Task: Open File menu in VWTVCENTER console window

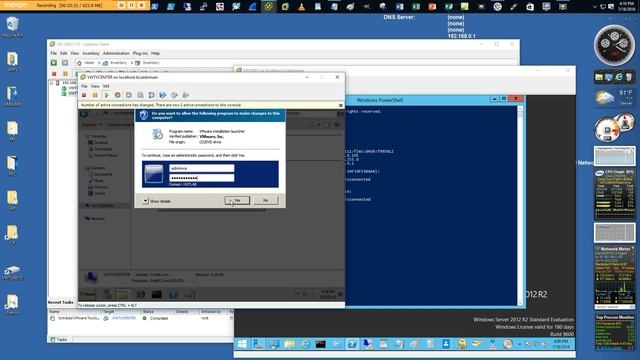Action: [x=84, y=86]
